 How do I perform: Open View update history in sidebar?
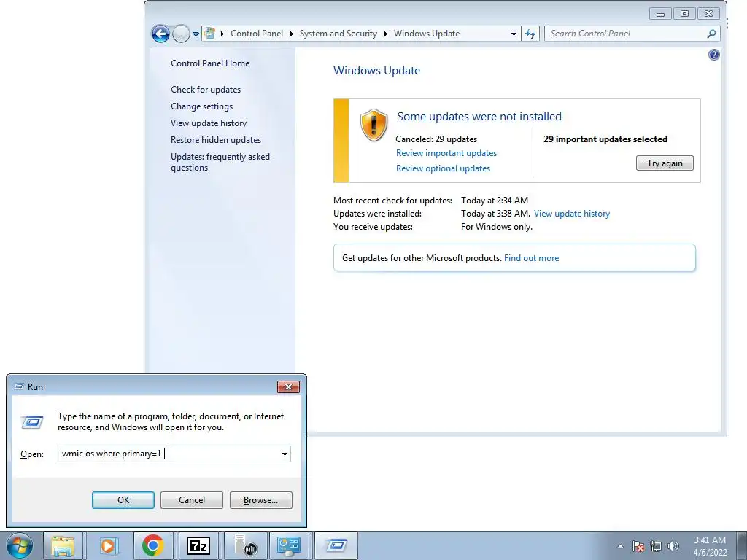point(209,122)
